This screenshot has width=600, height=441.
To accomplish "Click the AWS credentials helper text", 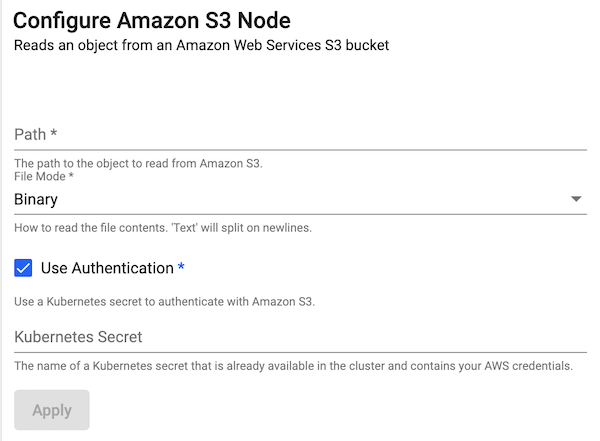I will [x=293, y=365].
